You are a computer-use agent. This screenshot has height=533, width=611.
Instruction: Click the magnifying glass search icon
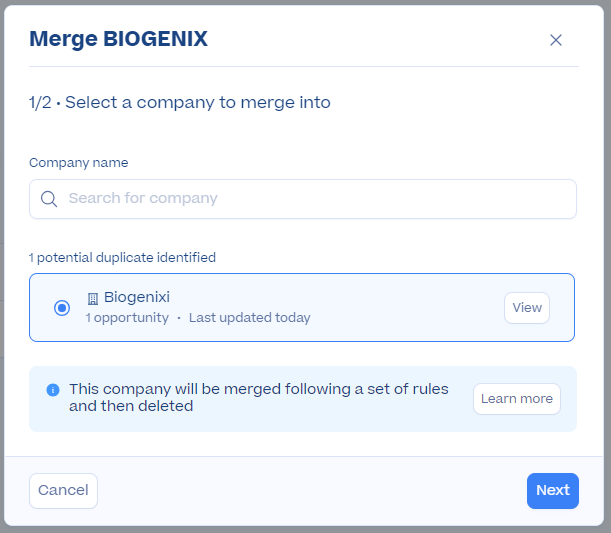[49, 199]
